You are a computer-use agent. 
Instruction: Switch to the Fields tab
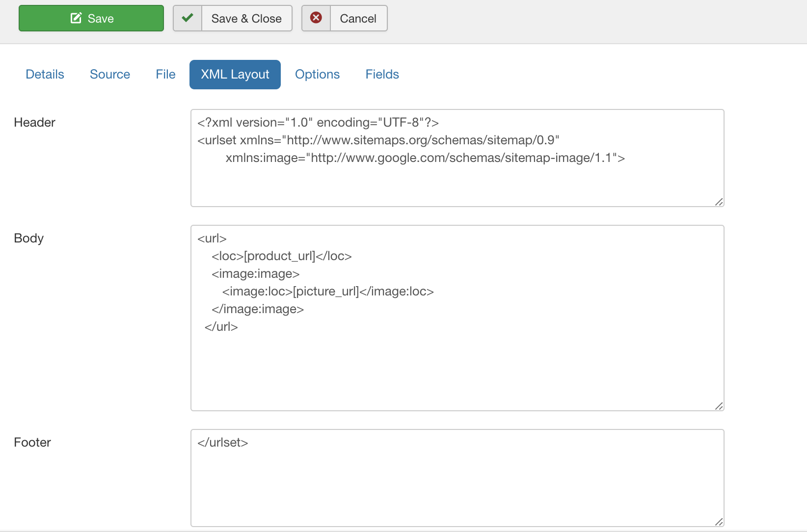click(x=382, y=74)
